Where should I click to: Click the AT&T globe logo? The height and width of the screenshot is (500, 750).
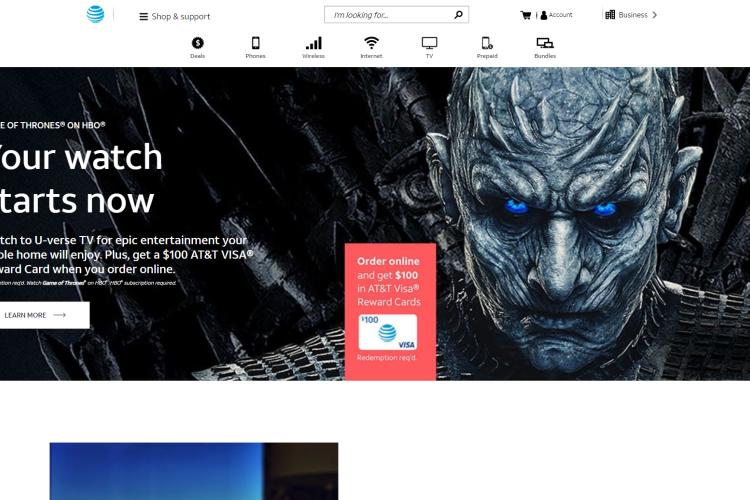click(x=95, y=15)
